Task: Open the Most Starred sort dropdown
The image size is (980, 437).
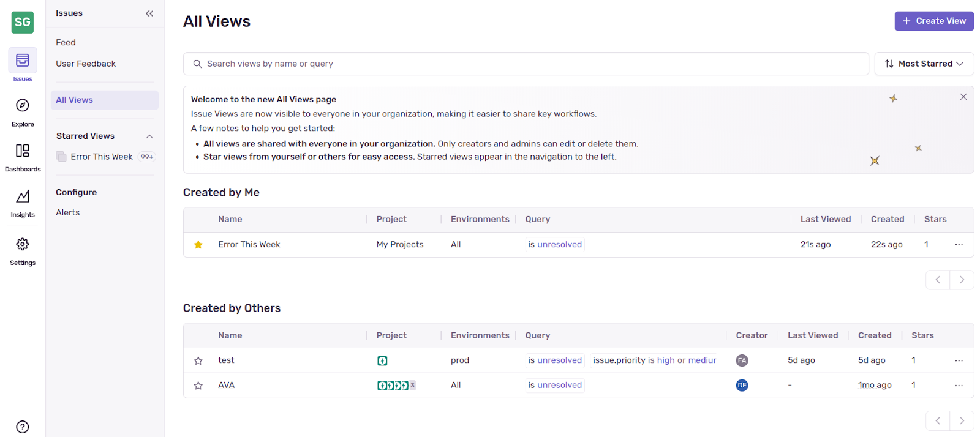Action: point(924,64)
